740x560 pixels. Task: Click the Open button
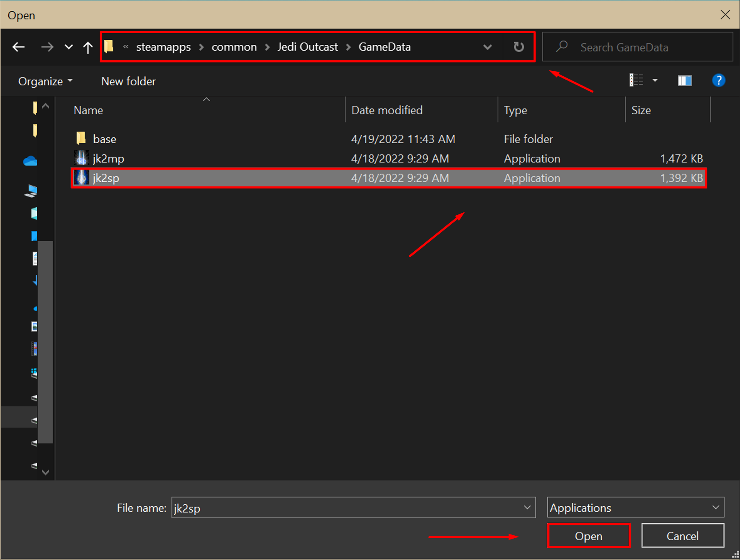[588, 536]
